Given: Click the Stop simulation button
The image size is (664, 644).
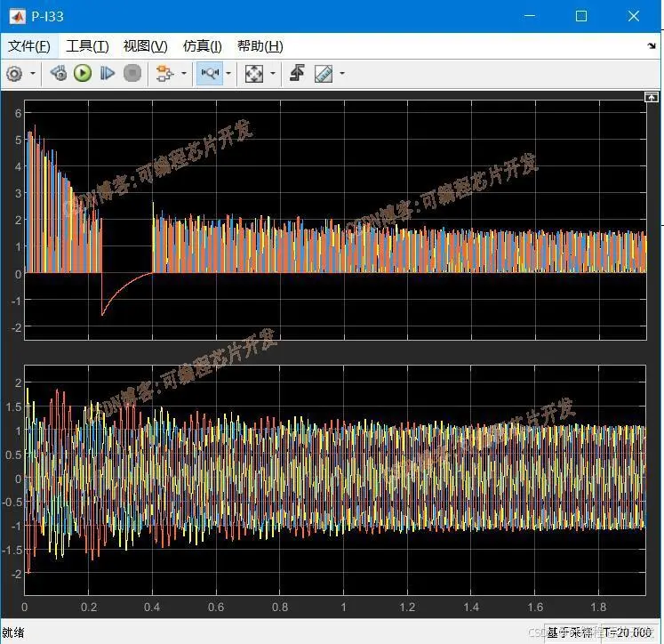Looking at the screenshot, I should 132,74.
